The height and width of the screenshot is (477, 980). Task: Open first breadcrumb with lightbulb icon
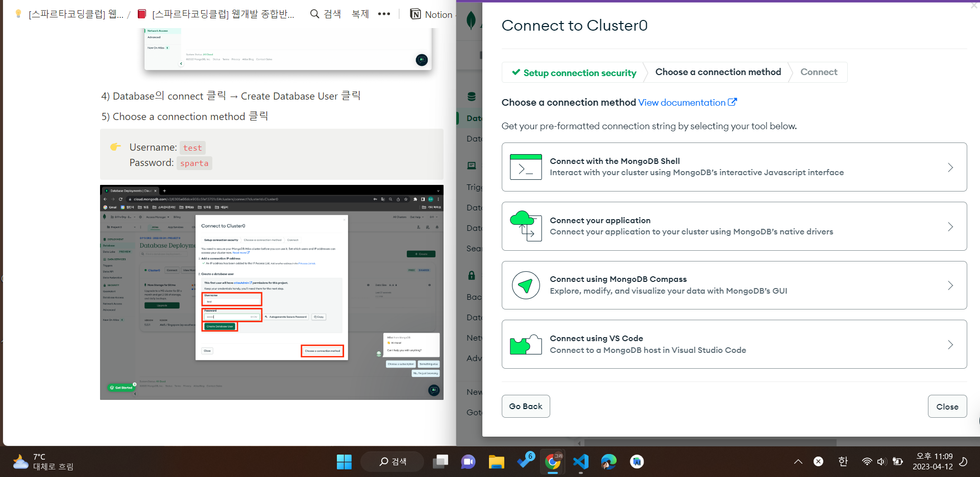tap(69, 14)
